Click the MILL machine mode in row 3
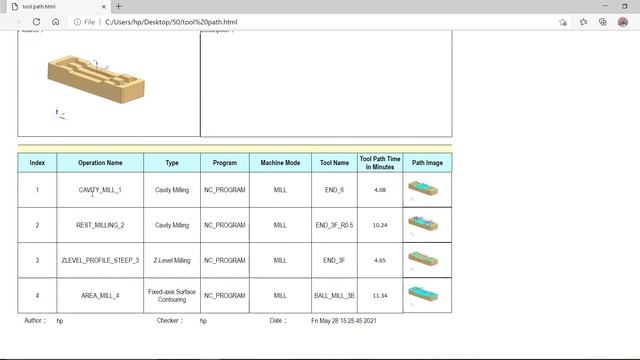The height and width of the screenshot is (360, 640). pos(280,260)
